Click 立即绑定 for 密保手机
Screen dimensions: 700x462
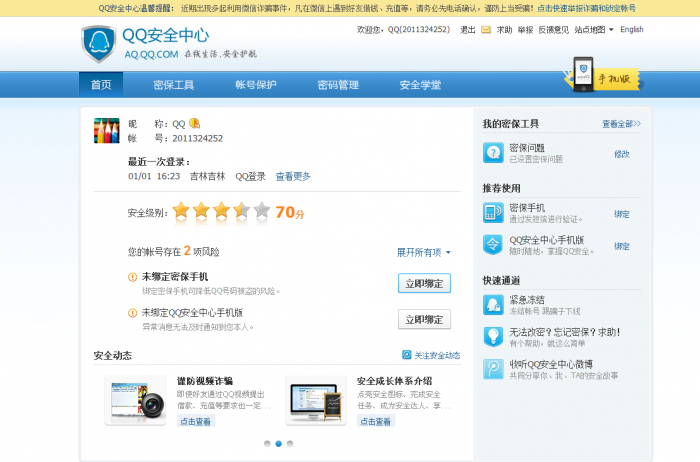click(424, 283)
